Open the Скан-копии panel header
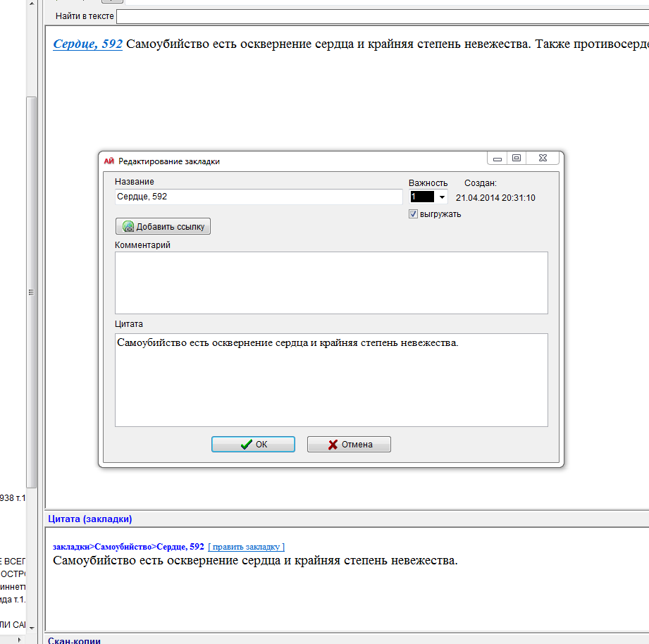 click(74, 640)
